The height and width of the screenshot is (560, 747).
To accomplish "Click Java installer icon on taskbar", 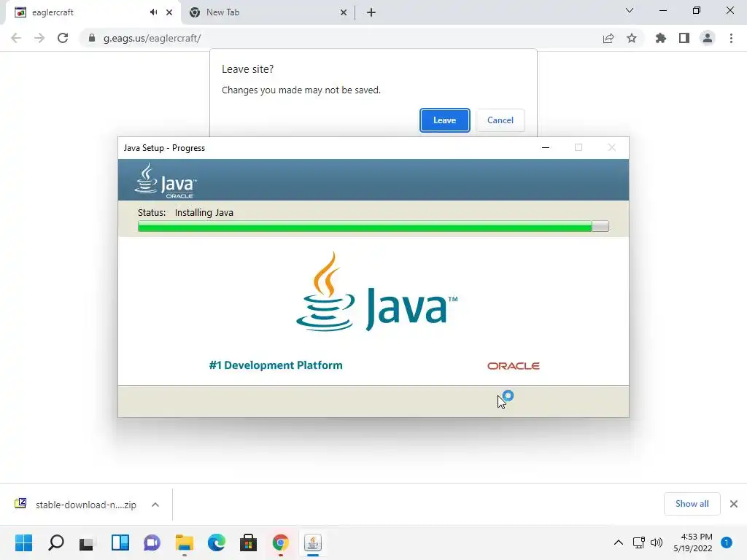I will click(x=312, y=542).
